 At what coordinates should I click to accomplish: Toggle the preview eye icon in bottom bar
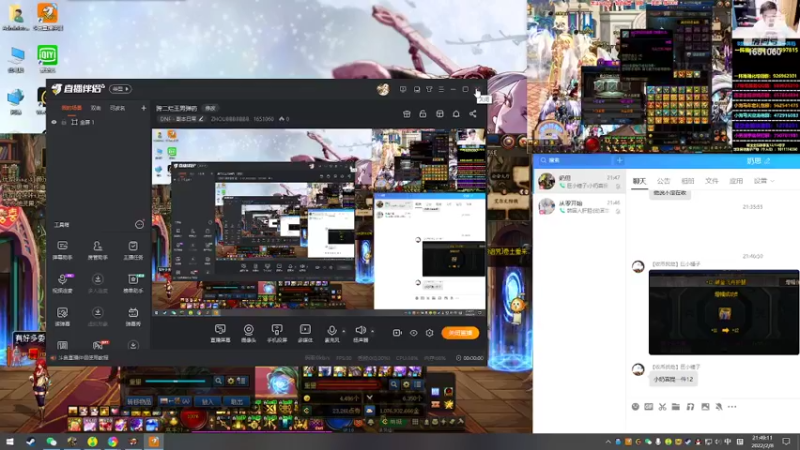(413, 333)
